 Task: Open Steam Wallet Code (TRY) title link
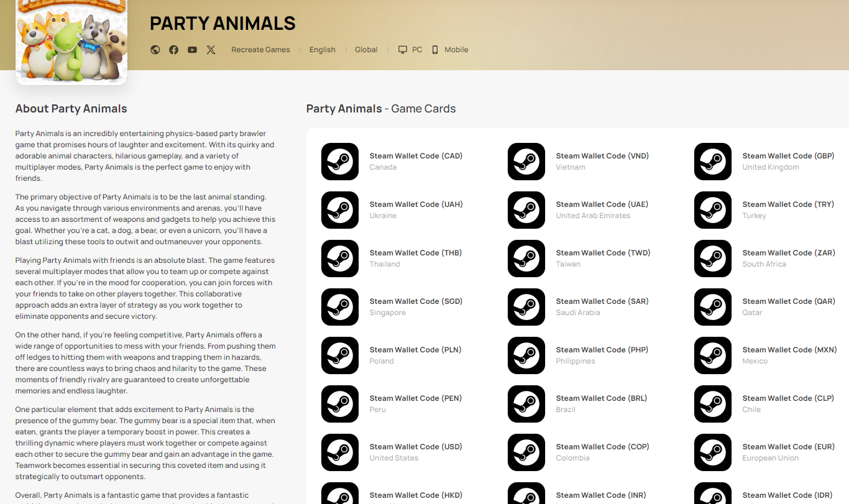[788, 204]
